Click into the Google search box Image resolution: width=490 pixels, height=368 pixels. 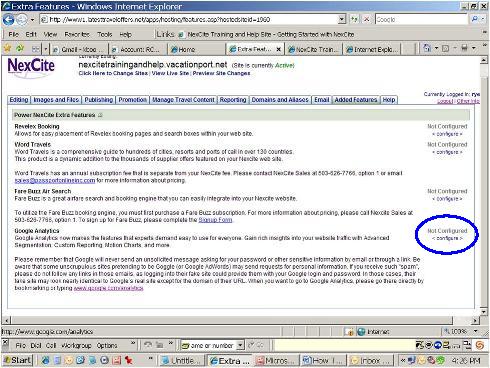coord(422,19)
